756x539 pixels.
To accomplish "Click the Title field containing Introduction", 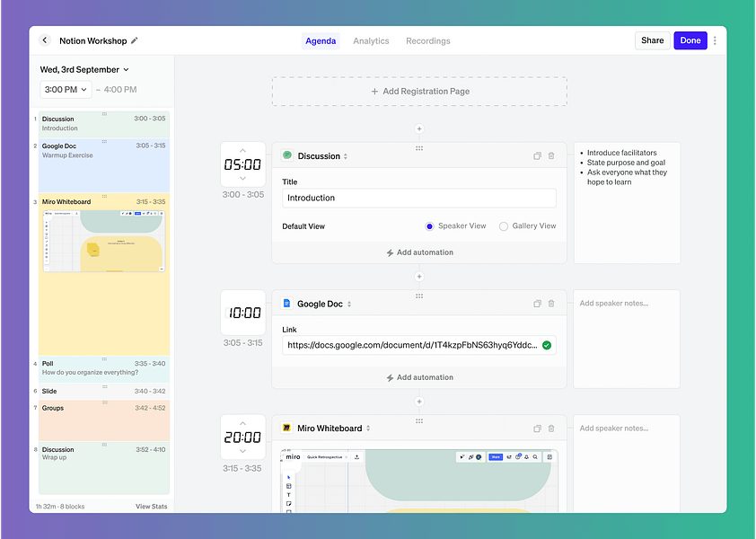I will pos(419,198).
